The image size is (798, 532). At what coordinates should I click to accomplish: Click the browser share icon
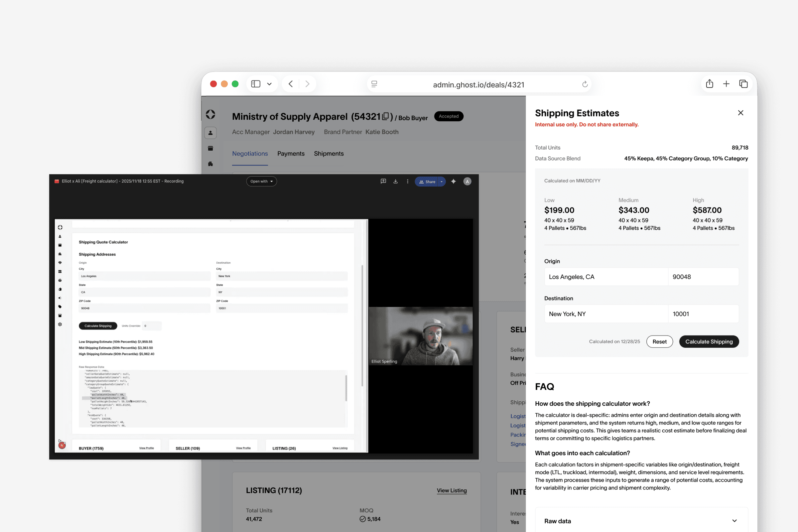point(709,84)
